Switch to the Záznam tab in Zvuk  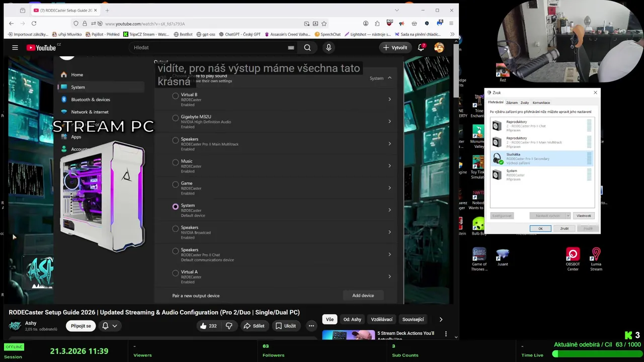(512, 103)
